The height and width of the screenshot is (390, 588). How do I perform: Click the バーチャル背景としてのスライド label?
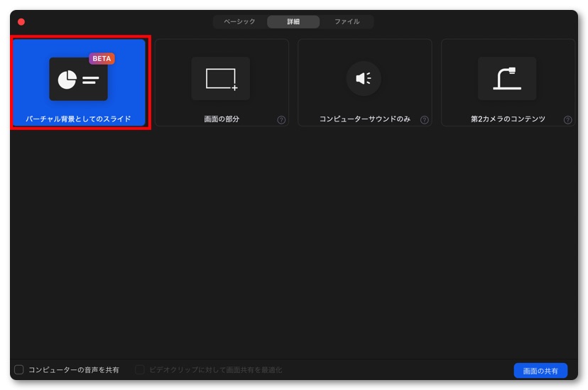[x=78, y=119]
